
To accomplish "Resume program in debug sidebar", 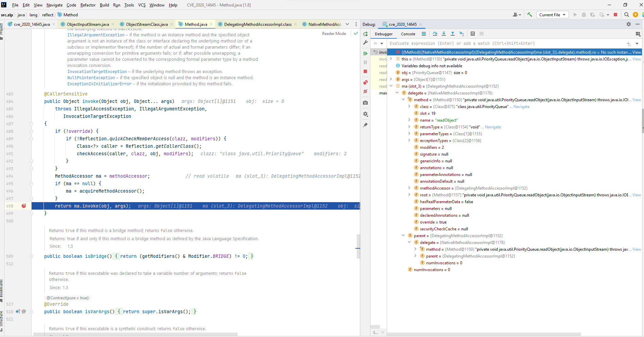I will pyautogui.click(x=365, y=53).
